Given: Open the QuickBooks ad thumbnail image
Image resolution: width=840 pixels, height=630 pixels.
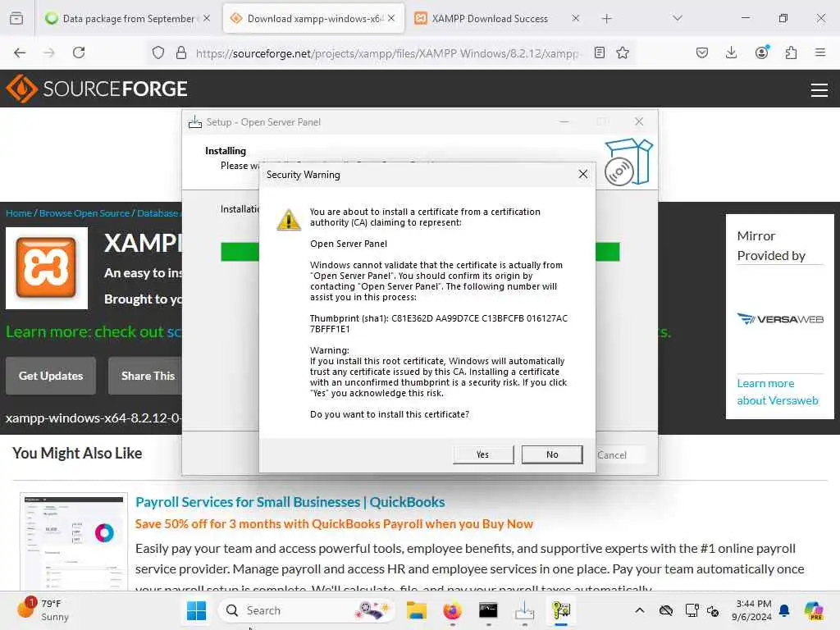Looking at the screenshot, I should pyautogui.click(x=74, y=541).
